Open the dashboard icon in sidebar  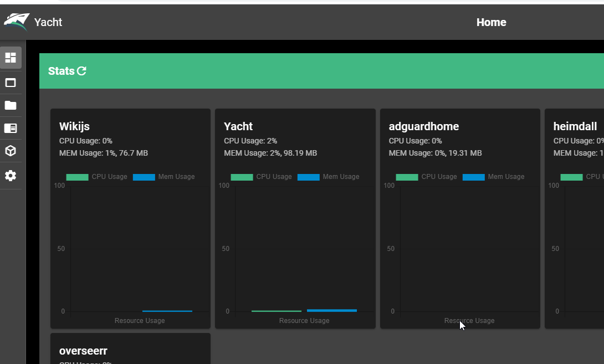point(11,58)
